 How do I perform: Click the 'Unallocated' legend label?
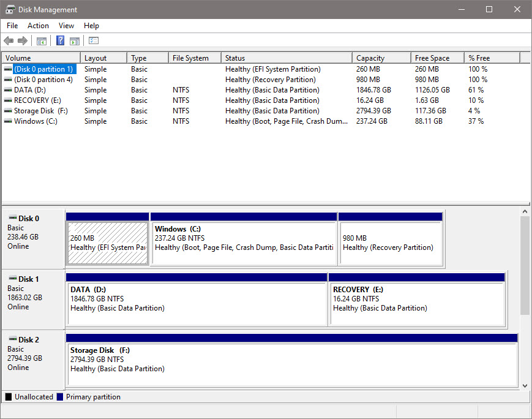(34, 397)
